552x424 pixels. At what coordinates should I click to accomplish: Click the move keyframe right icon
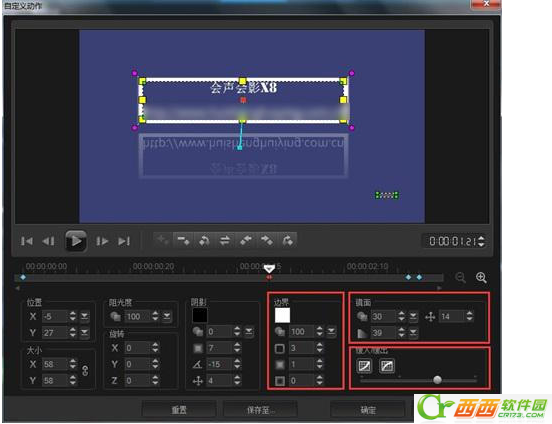266,241
